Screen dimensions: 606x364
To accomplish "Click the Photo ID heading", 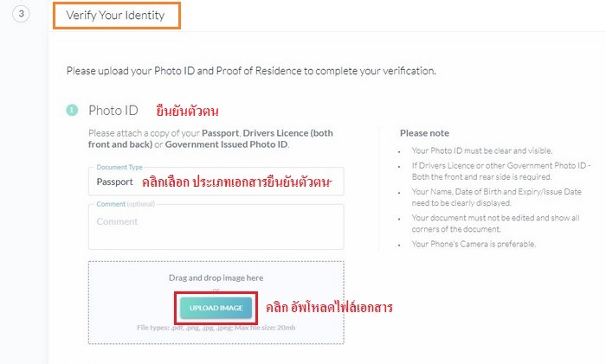I will (113, 111).
